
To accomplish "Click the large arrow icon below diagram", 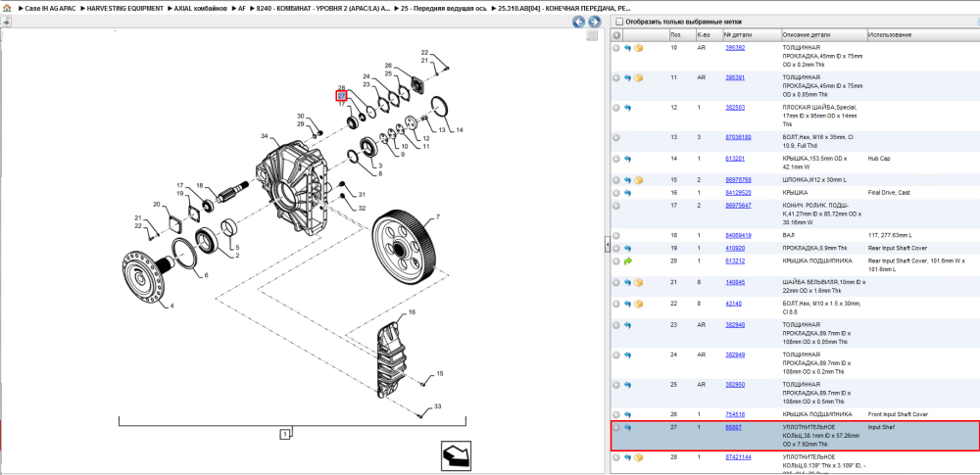I will [456, 455].
